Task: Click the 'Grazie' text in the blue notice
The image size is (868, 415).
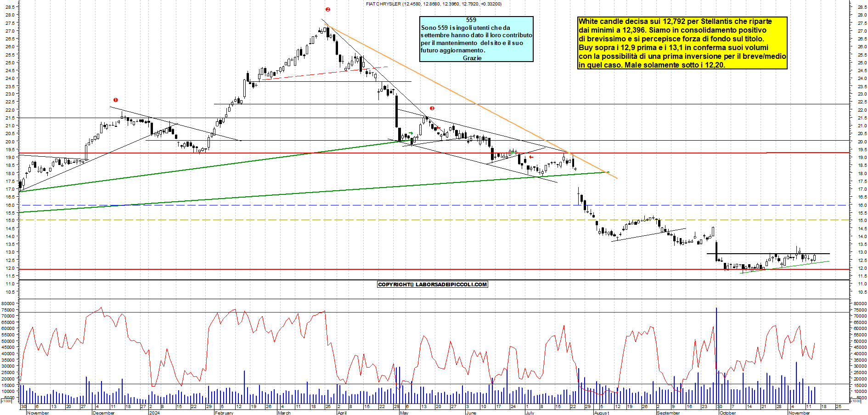Action: point(472,58)
